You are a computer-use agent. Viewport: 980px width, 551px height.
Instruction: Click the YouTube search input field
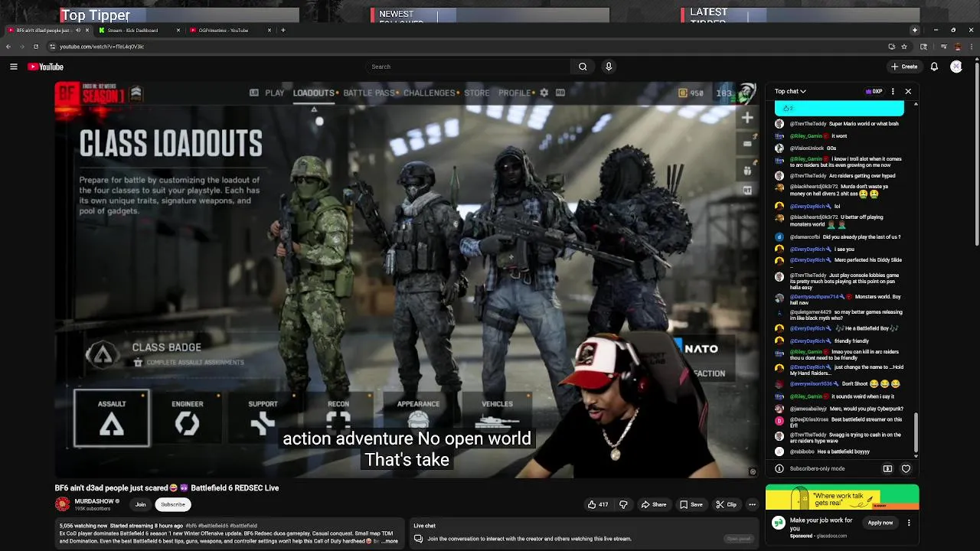click(469, 67)
